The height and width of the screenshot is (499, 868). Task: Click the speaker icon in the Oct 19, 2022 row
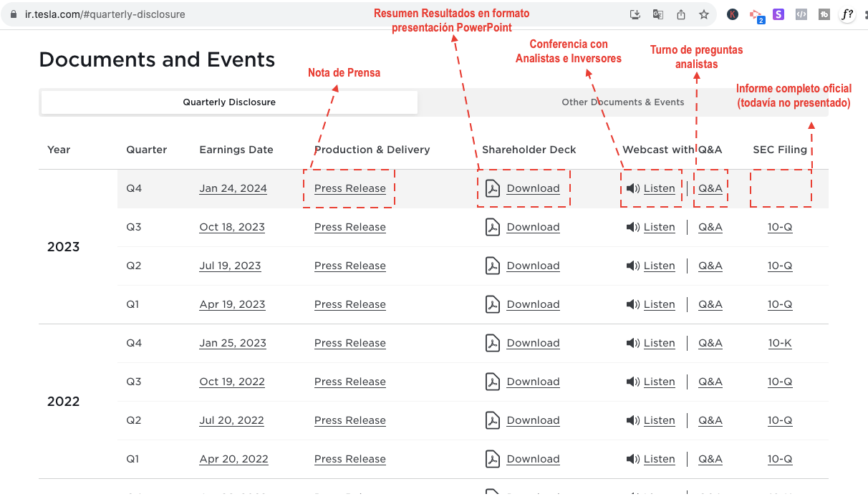632,382
